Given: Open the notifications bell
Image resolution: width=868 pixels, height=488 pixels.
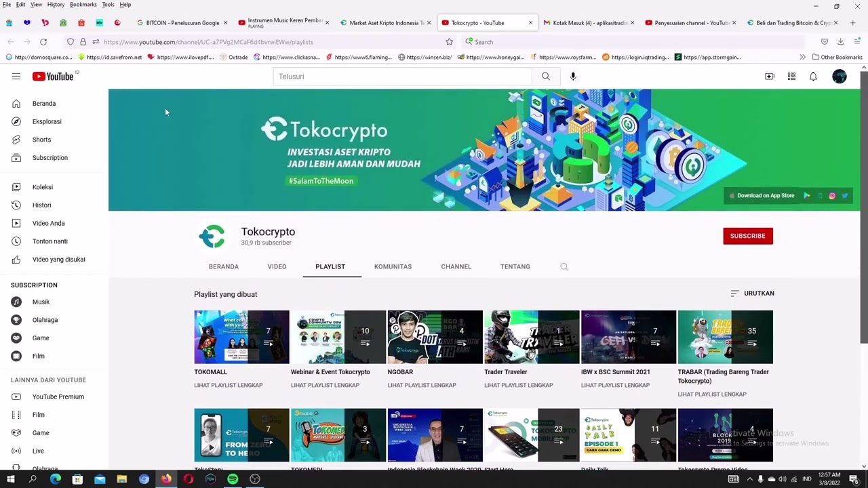Looking at the screenshot, I should pyautogui.click(x=813, y=77).
